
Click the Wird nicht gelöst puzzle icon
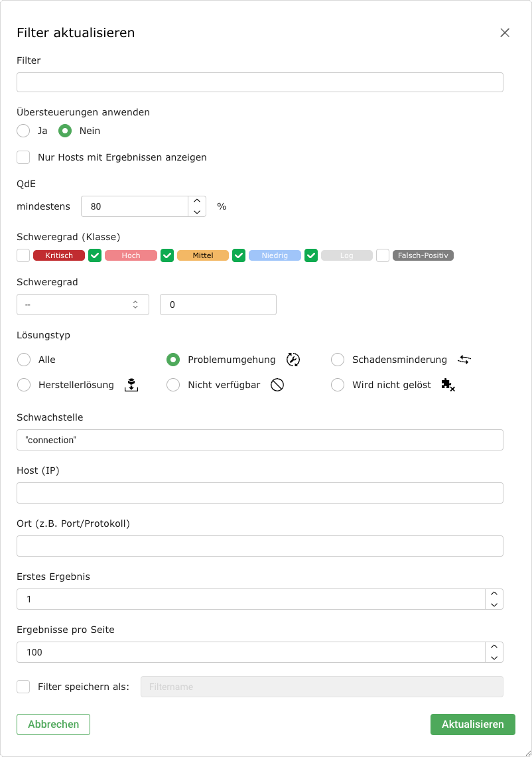point(448,385)
